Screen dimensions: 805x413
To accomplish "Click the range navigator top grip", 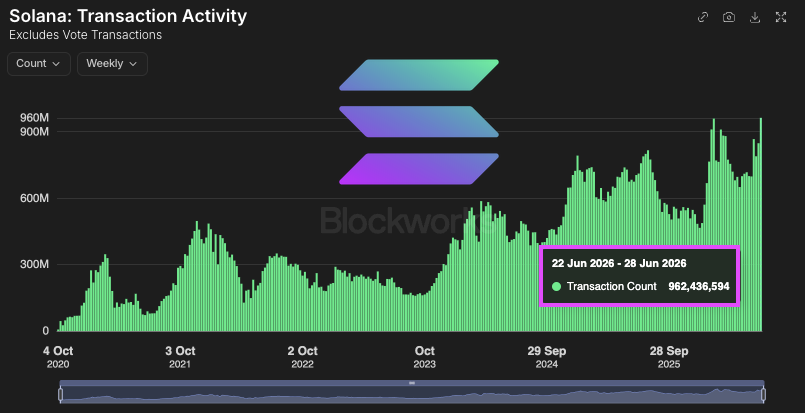I will [412, 383].
